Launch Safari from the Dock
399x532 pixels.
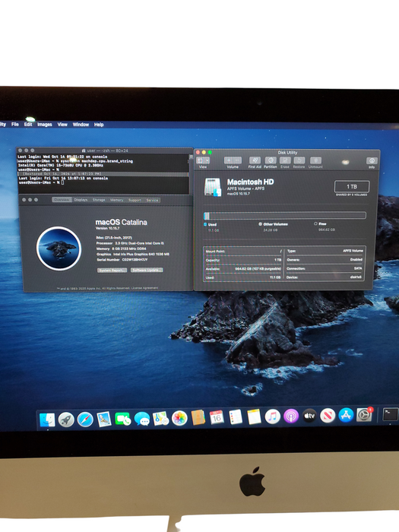[x=85, y=420]
